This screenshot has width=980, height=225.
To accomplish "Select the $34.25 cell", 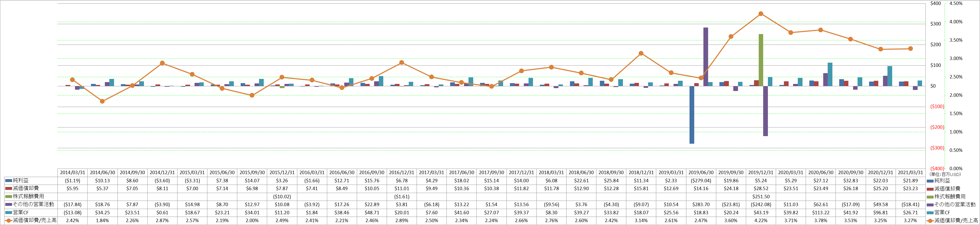I will 102,212.
